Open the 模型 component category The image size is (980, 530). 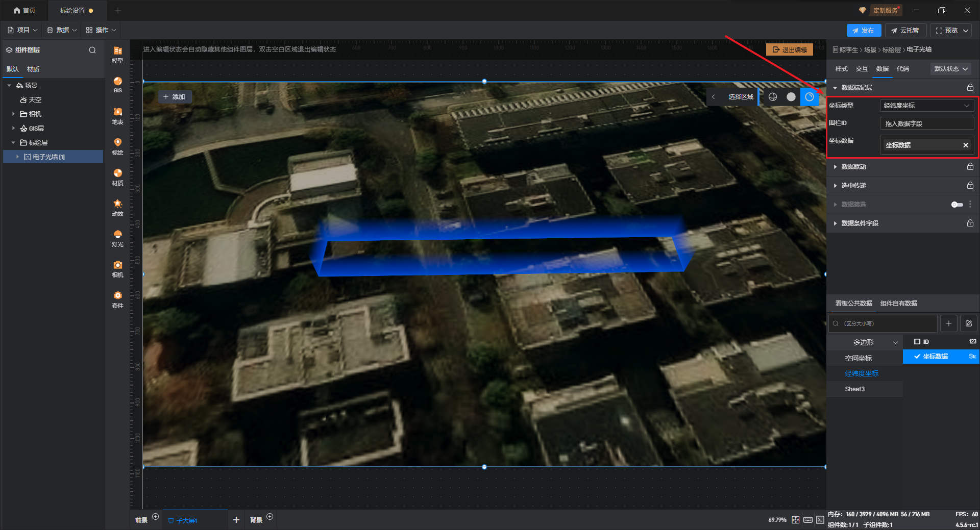[x=117, y=55]
